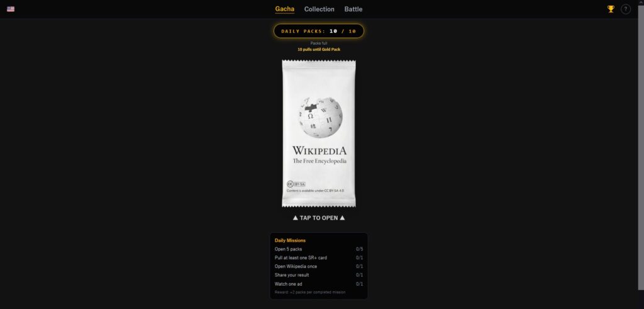This screenshot has width=644, height=309.
Task: Click the Creative Commons BY-SA badge
Action: [x=296, y=184]
